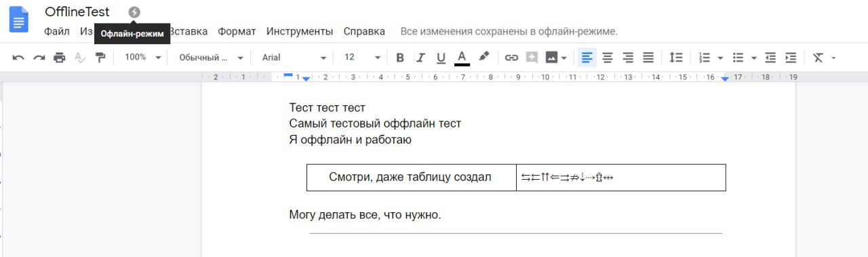868x257 pixels.
Task: Open the Инструменты menu
Action: coord(300,31)
